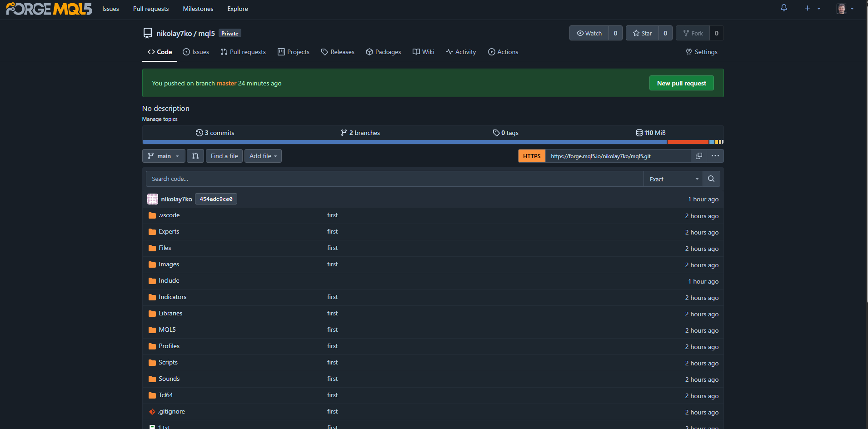Click the red language bar segment

tap(688, 142)
